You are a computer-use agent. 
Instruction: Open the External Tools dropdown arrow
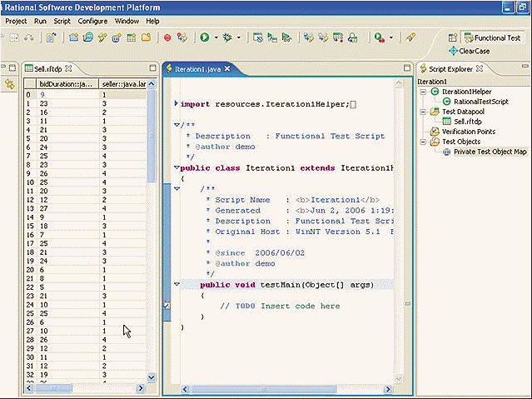pyautogui.click(x=391, y=37)
